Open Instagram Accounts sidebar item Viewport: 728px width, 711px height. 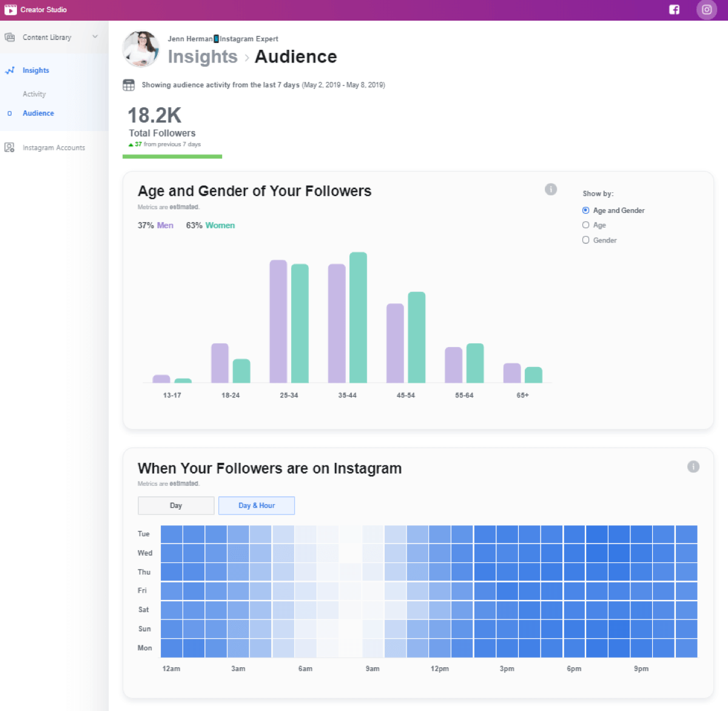(x=53, y=147)
